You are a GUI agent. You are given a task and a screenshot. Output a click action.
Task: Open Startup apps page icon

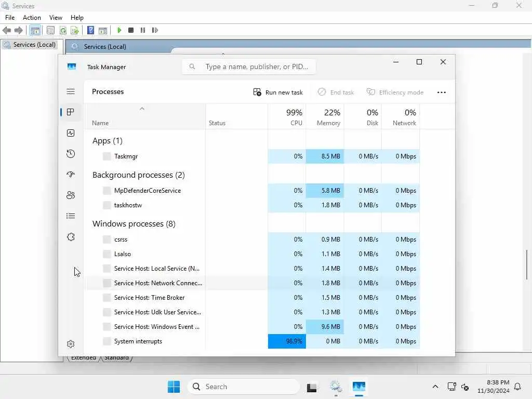coord(71,175)
